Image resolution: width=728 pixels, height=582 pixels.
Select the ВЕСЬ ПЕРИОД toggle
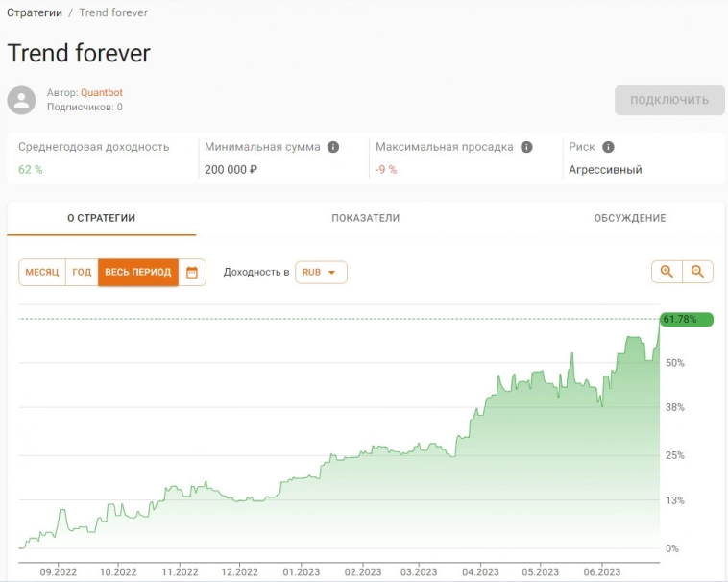tap(137, 273)
